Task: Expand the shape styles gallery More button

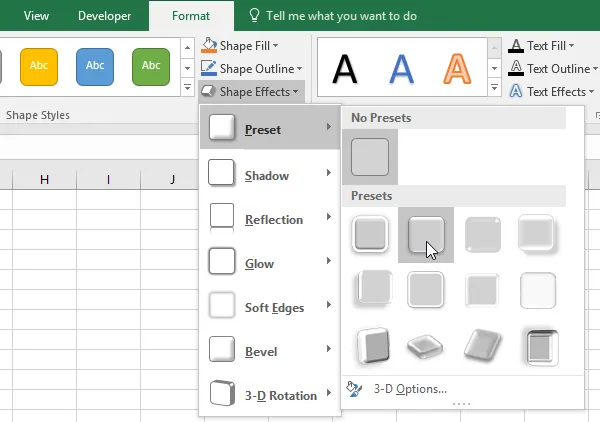Action: point(188,87)
